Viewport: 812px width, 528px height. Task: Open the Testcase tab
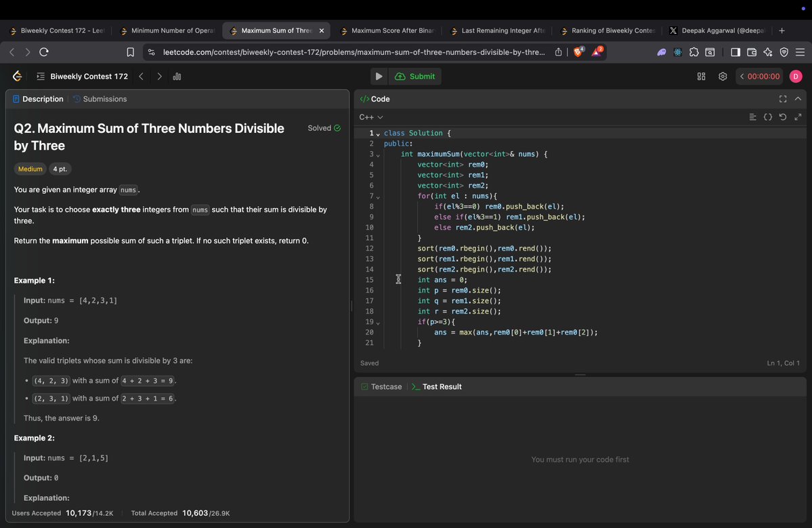point(381,386)
